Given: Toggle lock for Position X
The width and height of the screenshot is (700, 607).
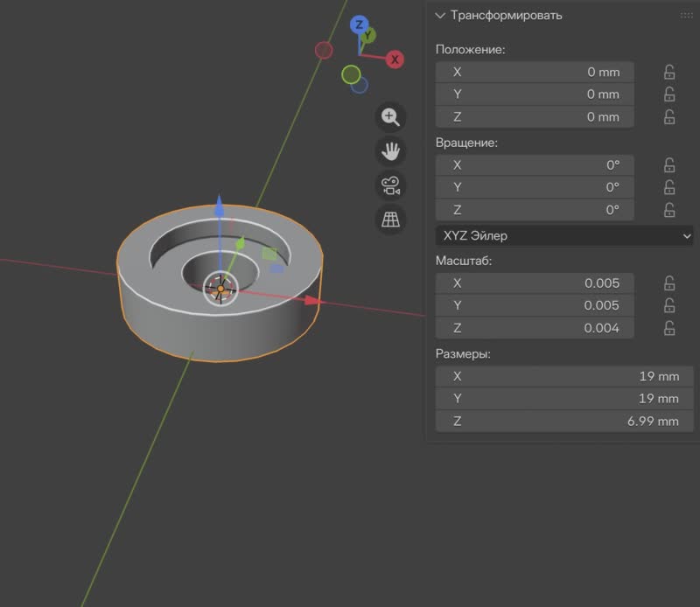Looking at the screenshot, I should pyautogui.click(x=669, y=72).
